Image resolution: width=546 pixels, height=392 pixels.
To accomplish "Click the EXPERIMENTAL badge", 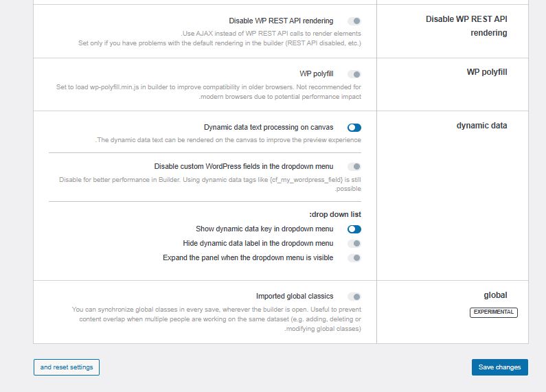I will 493,312.
